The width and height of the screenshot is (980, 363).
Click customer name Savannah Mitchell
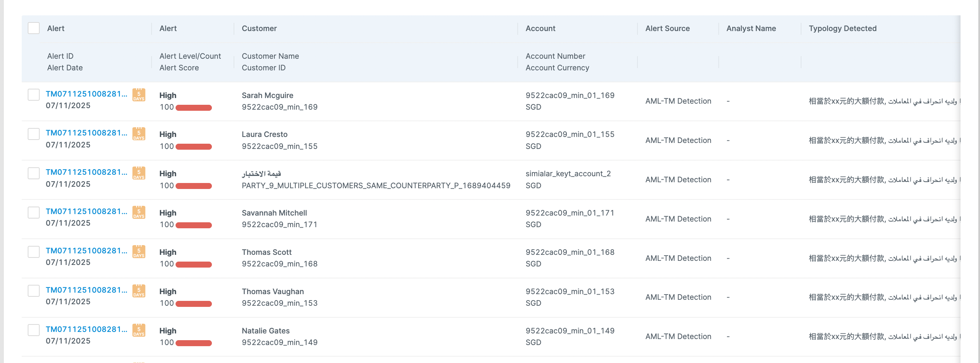click(x=274, y=213)
